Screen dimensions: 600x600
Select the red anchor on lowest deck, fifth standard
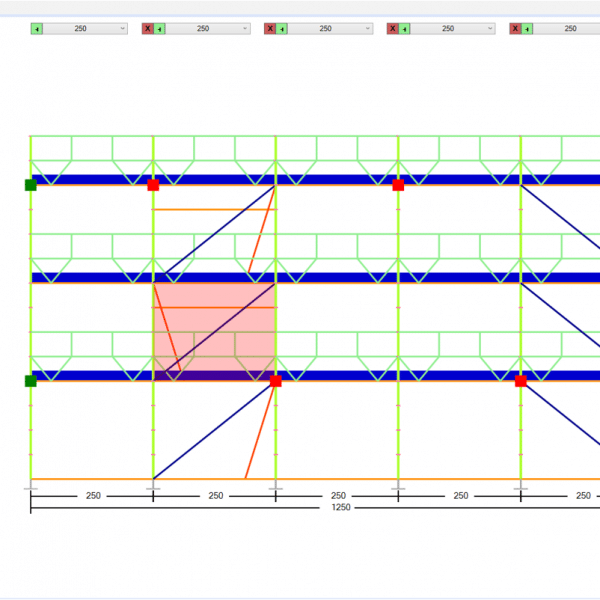[520, 381]
